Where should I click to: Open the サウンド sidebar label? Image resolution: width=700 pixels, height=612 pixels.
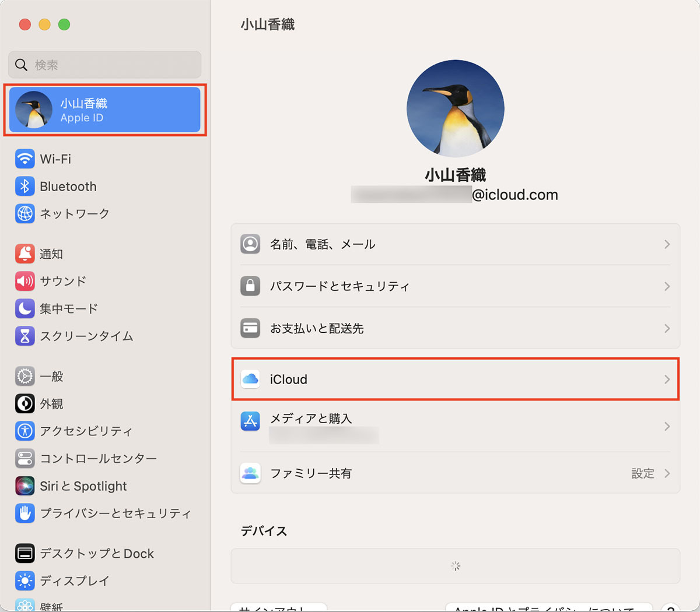pyautogui.click(x=63, y=281)
